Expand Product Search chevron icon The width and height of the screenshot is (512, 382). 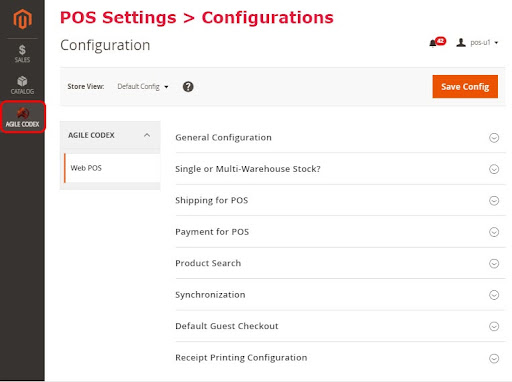click(x=494, y=264)
